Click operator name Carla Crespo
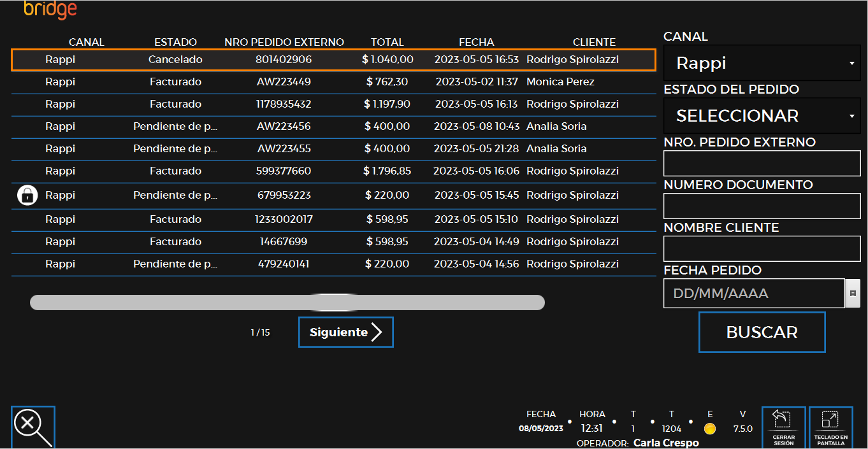 pyautogui.click(x=666, y=443)
